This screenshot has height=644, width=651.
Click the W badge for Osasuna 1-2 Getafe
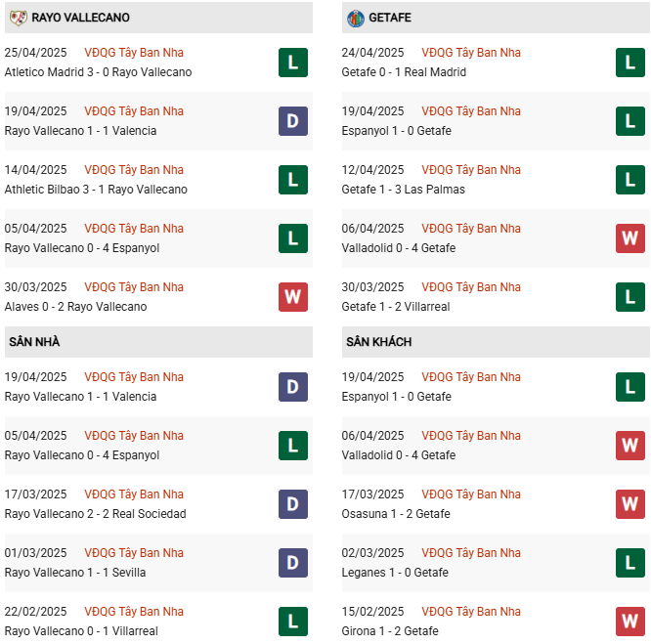(630, 504)
